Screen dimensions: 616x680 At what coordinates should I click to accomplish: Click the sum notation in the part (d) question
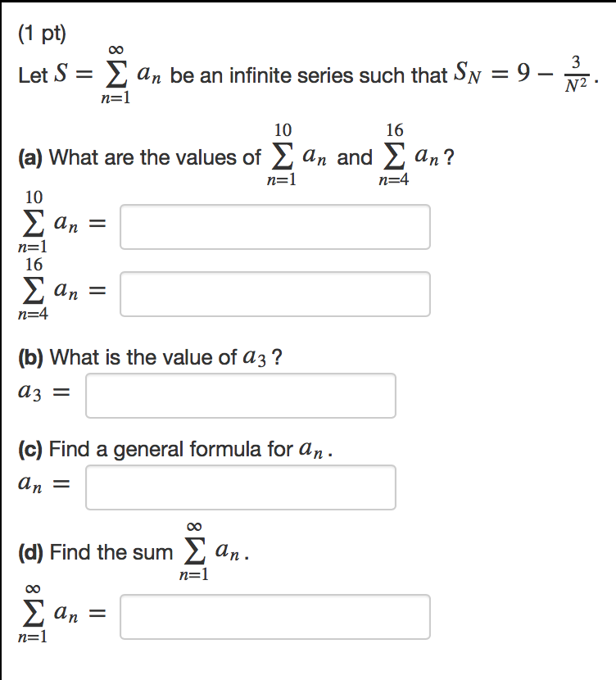coord(195,551)
